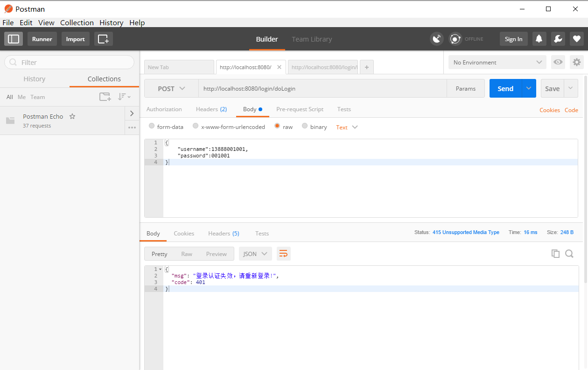Image resolution: width=588 pixels, height=370 pixels.
Task: Open request Authorization tab
Action: [164, 109]
